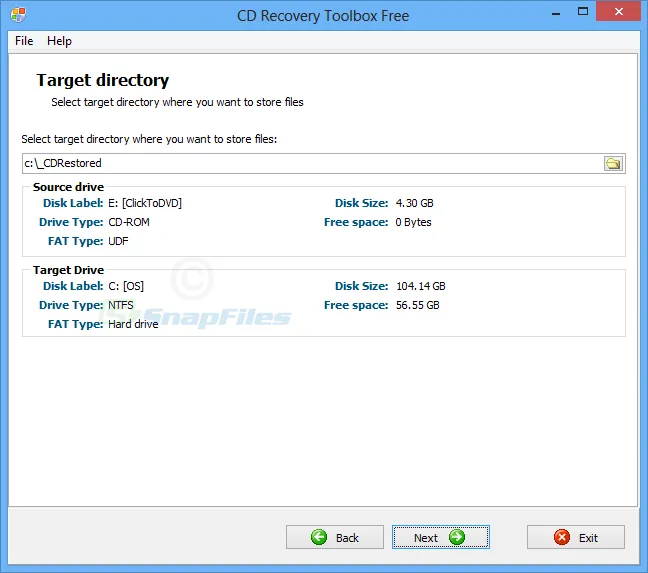This screenshot has width=648, height=573.
Task: Select the target label C: [OS]
Action: click(x=126, y=286)
